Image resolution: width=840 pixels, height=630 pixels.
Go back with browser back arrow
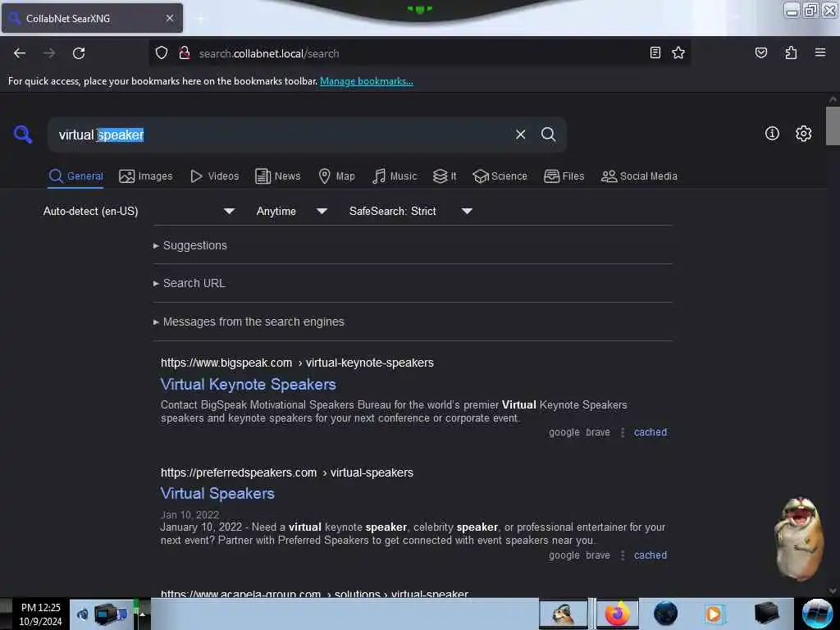coord(20,53)
